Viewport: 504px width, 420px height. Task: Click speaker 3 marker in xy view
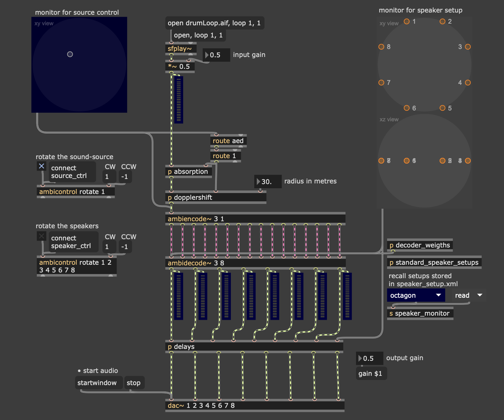coord(468,47)
